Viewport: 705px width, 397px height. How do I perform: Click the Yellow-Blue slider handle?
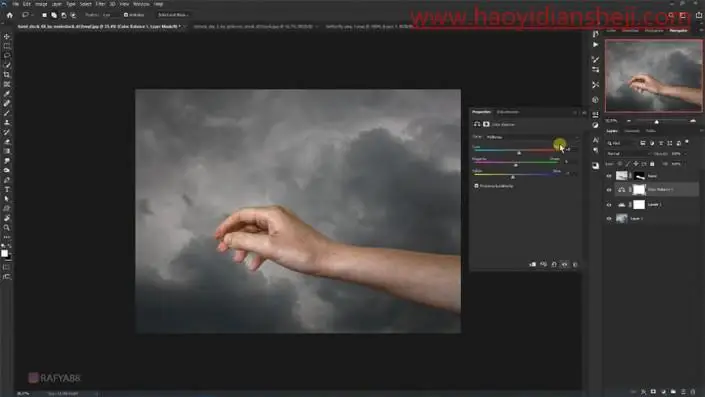point(513,177)
